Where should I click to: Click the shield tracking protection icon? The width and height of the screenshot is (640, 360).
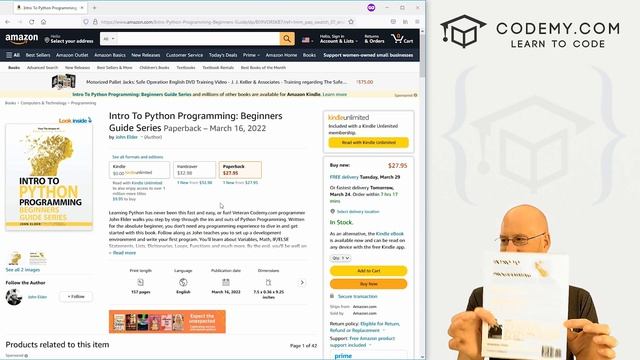click(86, 22)
